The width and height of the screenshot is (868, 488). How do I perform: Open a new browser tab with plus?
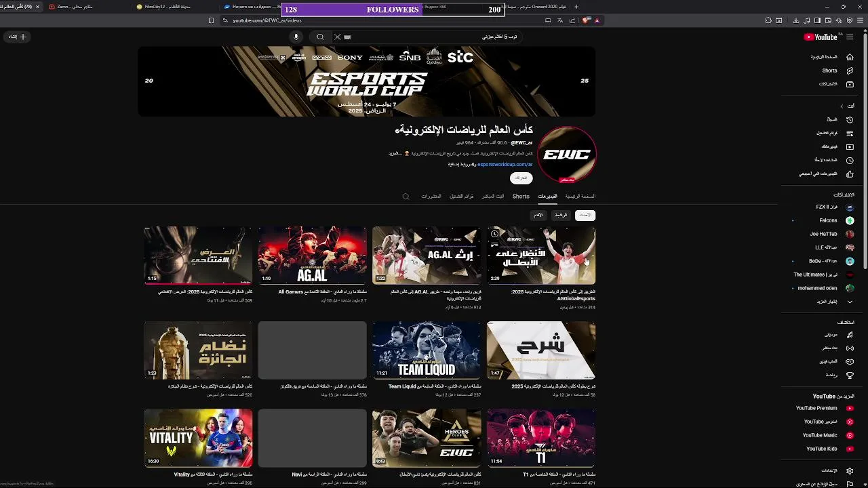pos(576,7)
